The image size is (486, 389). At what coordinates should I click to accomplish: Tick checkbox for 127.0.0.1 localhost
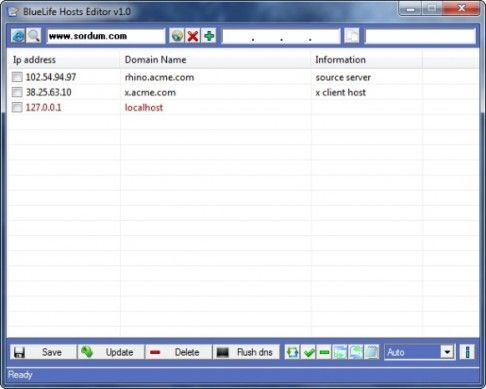17,107
